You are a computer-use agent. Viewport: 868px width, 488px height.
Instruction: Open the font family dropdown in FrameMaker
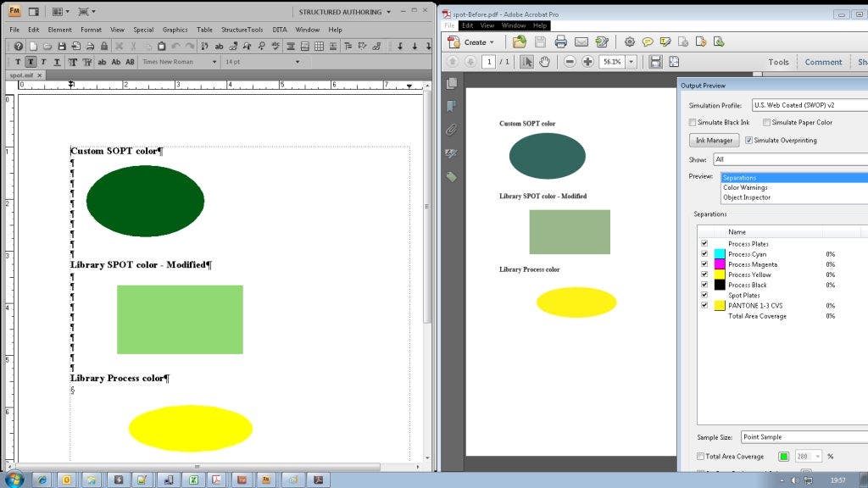214,61
